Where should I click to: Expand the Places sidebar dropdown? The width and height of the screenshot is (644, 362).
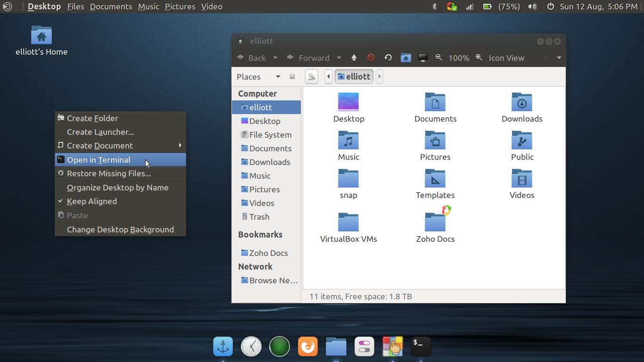pyautogui.click(x=278, y=77)
